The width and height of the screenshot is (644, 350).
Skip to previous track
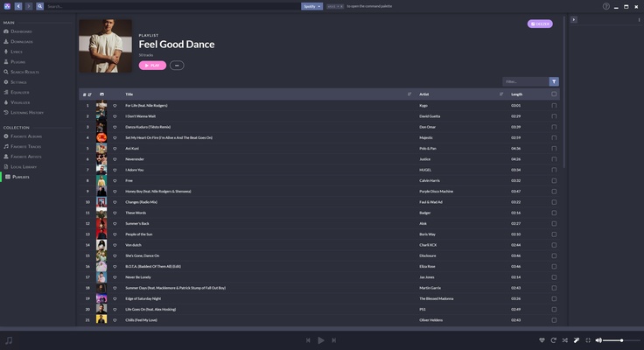click(308, 340)
